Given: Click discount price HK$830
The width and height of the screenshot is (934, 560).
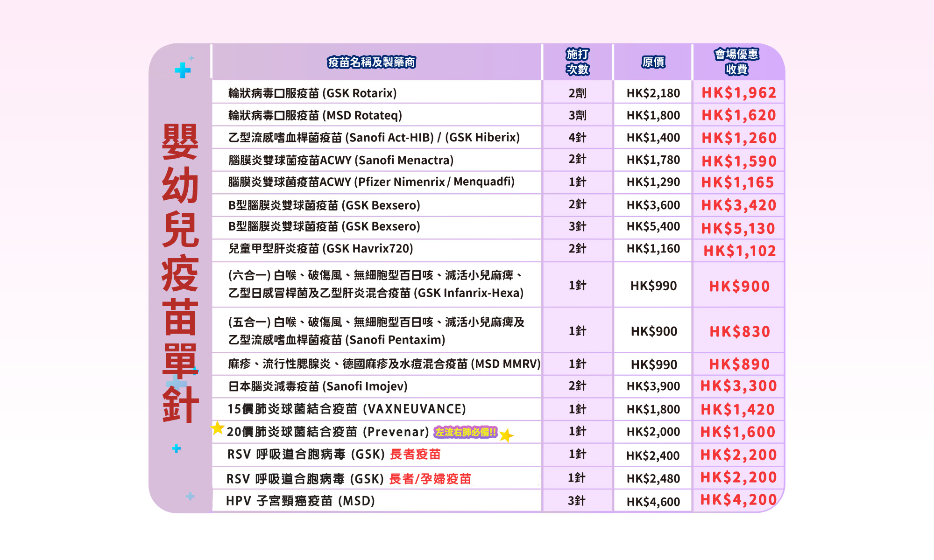Looking at the screenshot, I should [x=740, y=332].
